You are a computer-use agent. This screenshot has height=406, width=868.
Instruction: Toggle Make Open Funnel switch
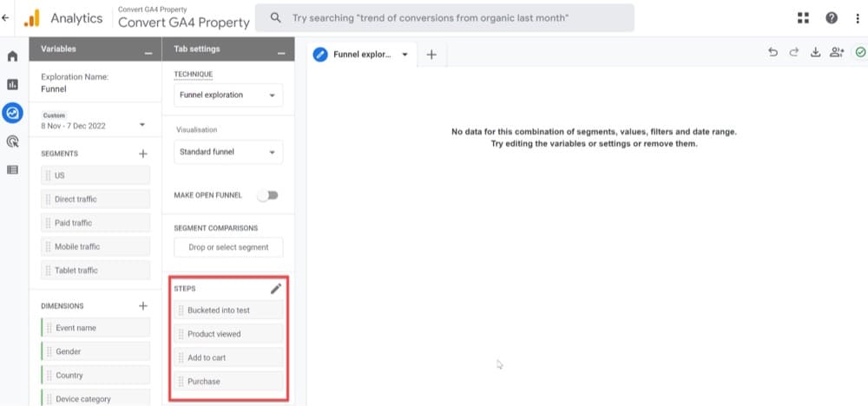[x=269, y=195]
